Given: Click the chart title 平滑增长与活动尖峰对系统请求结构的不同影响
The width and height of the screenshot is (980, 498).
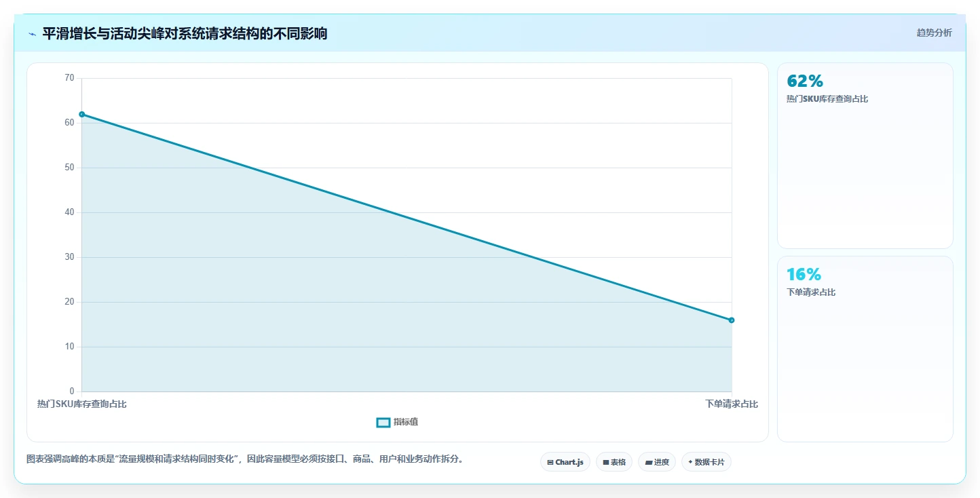Looking at the screenshot, I should coord(185,33).
